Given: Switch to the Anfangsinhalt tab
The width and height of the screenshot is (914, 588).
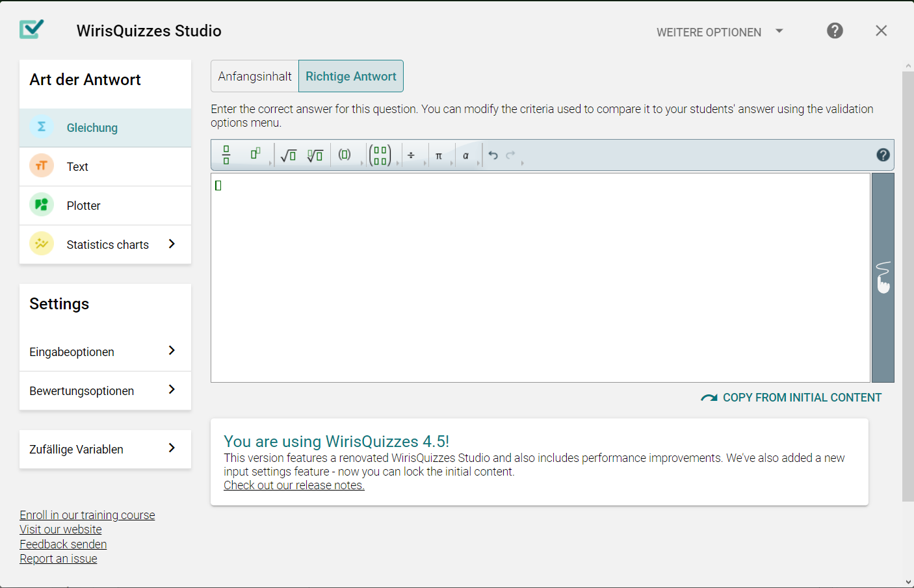Looking at the screenshot, I should (255, 76).
